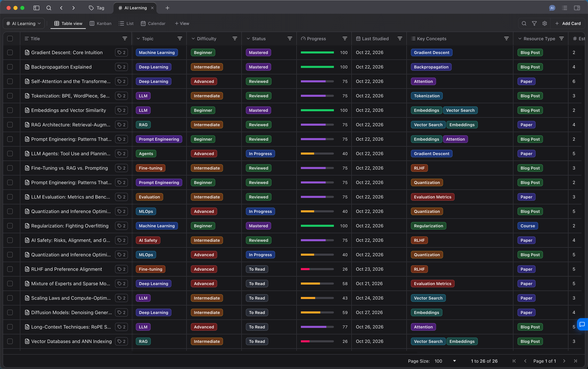Select all rows with the header checkbox
The width and height of the screenshot is (588, 369).
click(x=10, y=39)
